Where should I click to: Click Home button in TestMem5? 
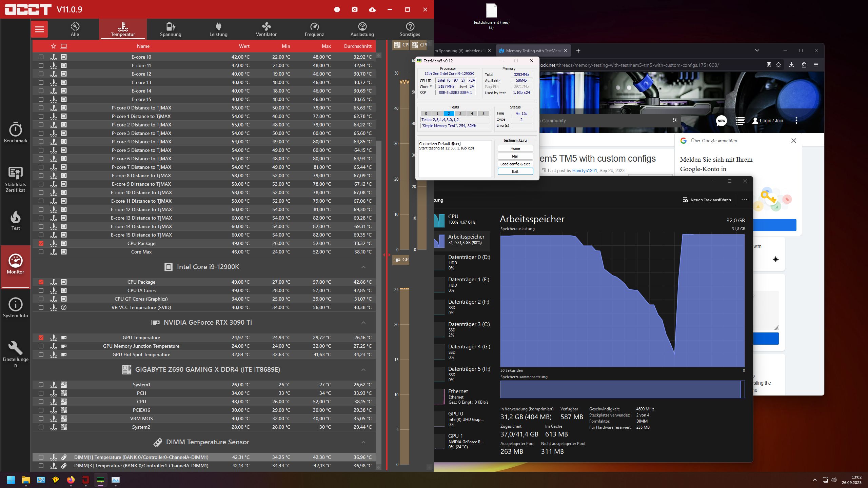[515, 148]
